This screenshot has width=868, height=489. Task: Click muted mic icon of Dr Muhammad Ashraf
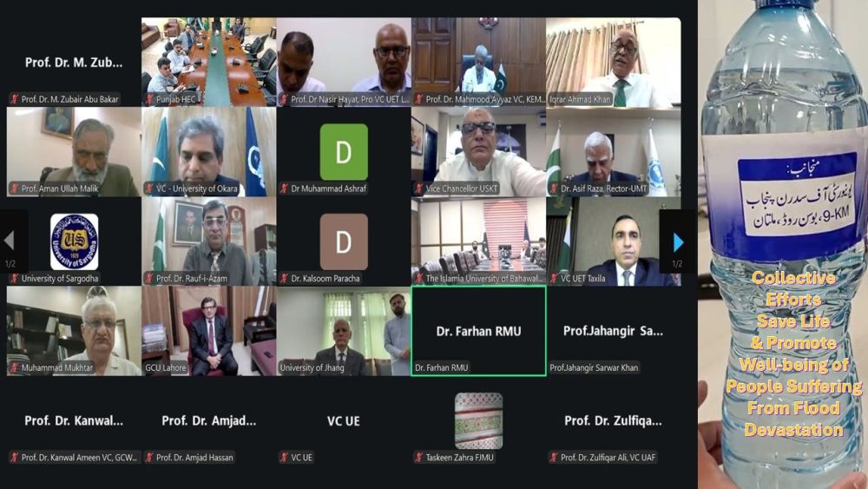click(x=285, y=188)
